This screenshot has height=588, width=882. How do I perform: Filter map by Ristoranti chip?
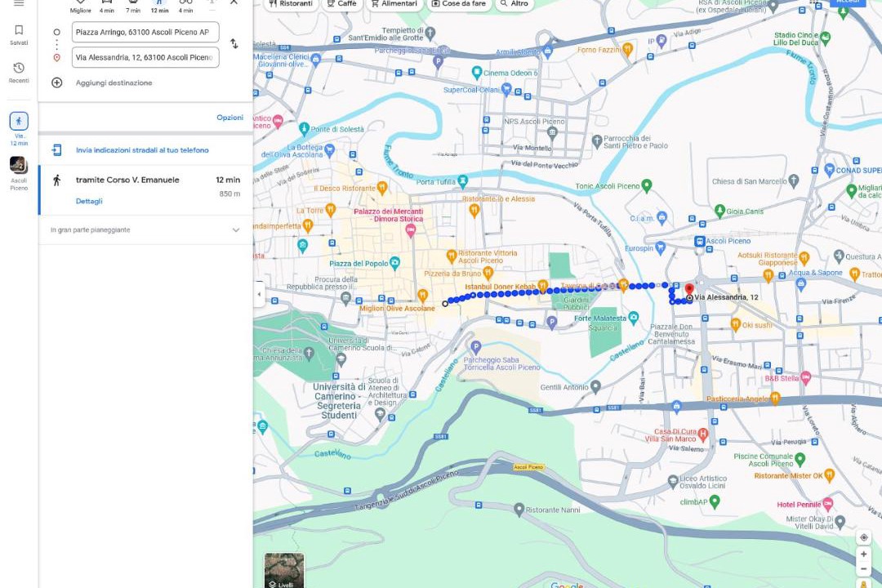[x=291, y=3]
